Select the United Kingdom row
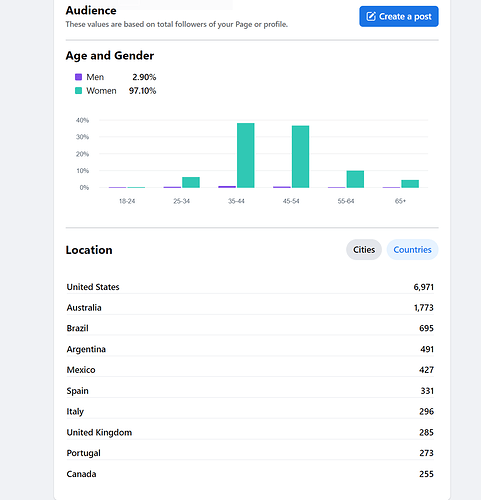Image resolution: width=481 pixels, height=500 pixels. pyautogui.click(x=250, y=432)
